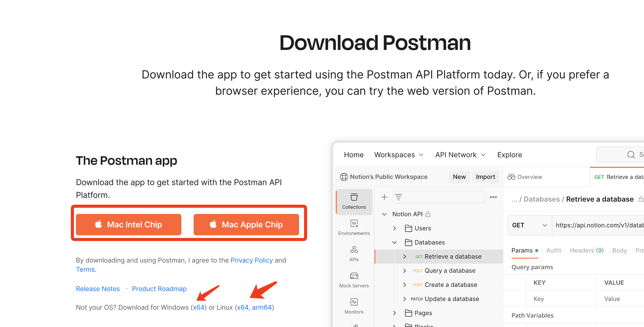Click the Import button in workspace

pyautogui.click(x=485, y=176)
